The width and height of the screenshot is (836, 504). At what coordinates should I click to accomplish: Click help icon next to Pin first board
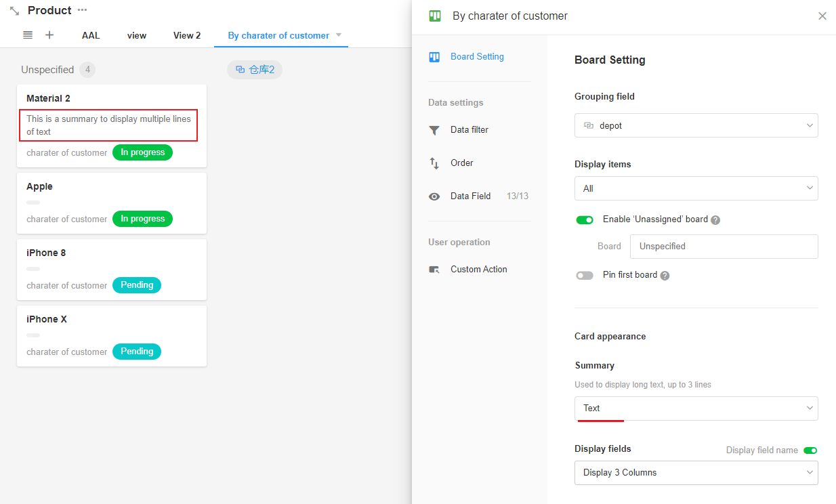click(x=665, y=276)
